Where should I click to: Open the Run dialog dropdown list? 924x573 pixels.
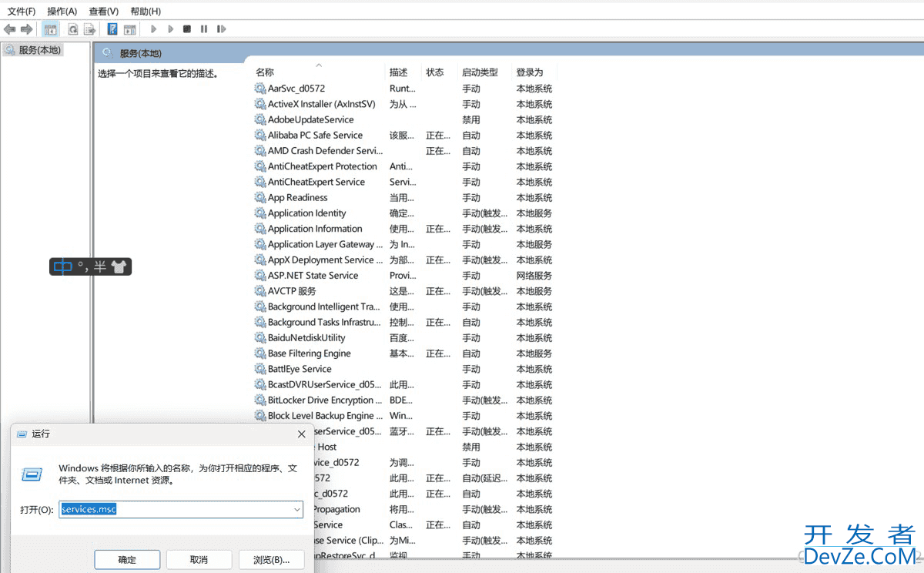coord(296,509)
